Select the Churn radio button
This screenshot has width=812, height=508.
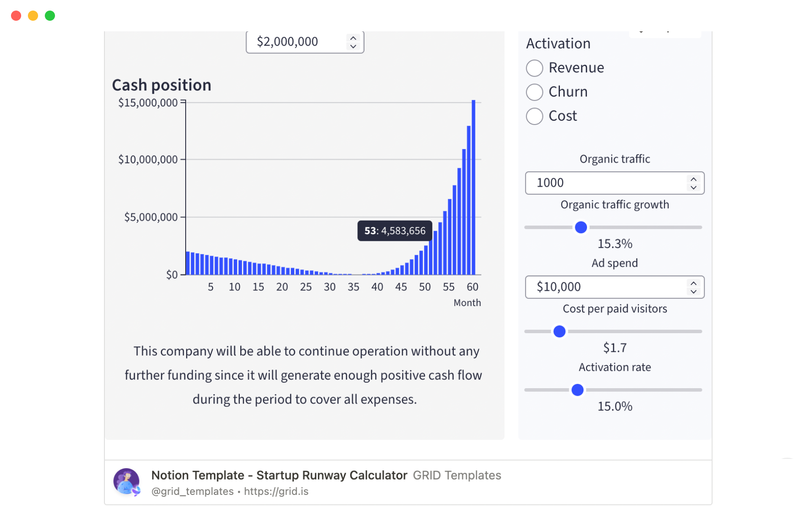click(x=535, y=92)
